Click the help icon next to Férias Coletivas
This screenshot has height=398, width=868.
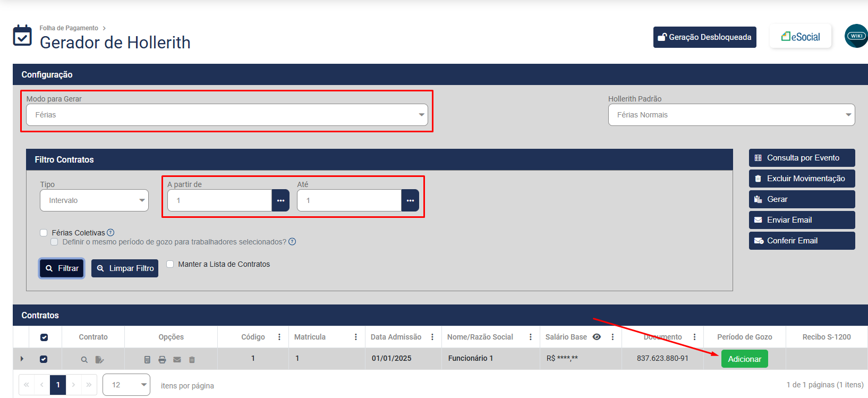tap(110, 232)
